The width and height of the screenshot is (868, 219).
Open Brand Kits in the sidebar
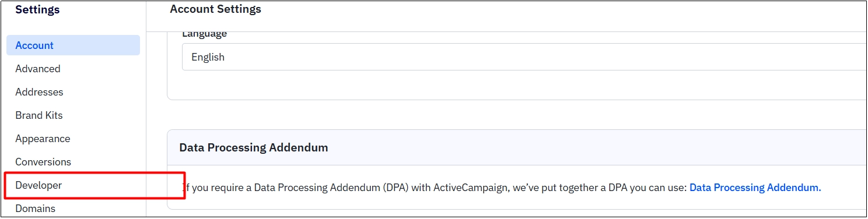click(x=39, y=115)
